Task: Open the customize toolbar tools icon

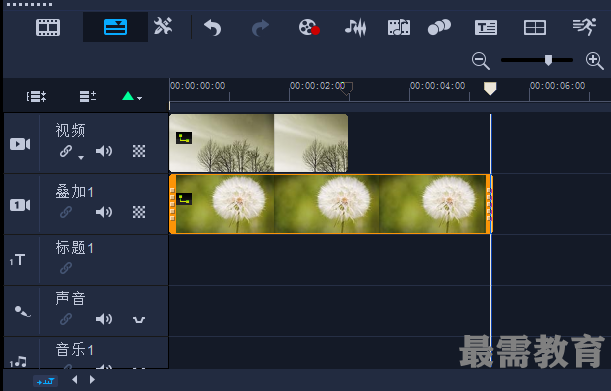Action: [163, 26]
